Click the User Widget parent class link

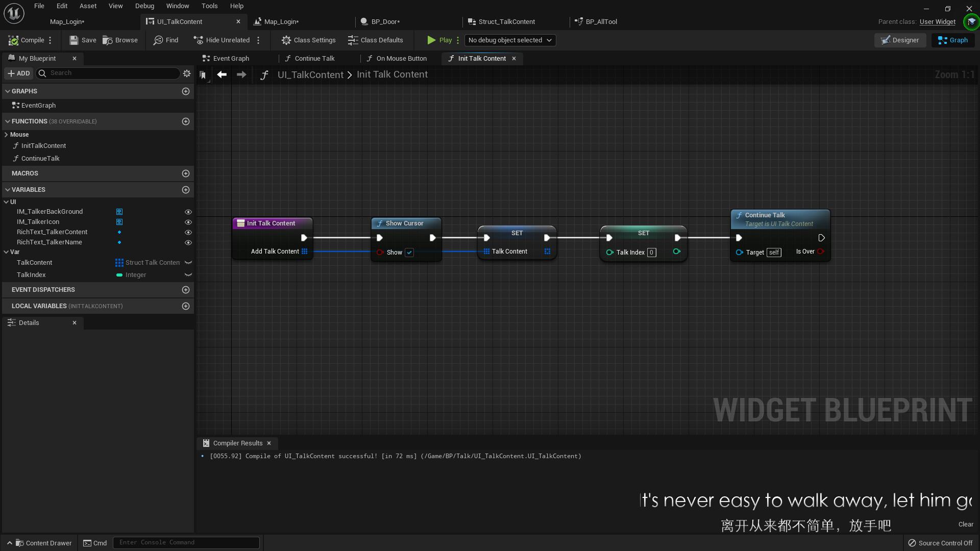tap(937, 22)
